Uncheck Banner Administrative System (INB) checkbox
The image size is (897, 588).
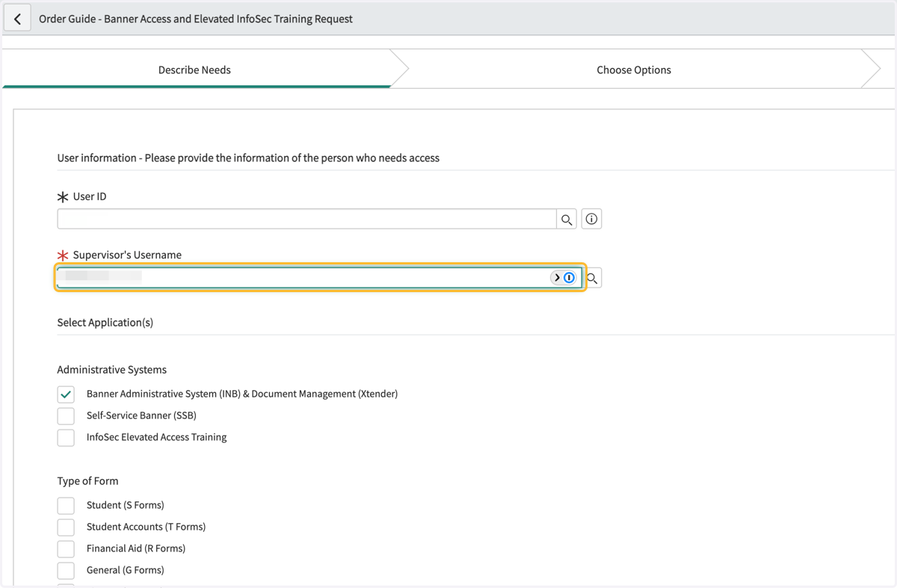(x=66, y=394)
